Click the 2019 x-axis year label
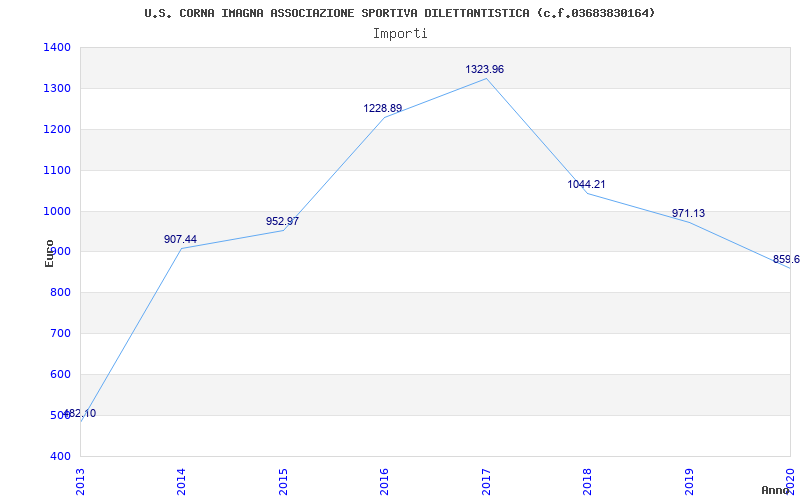The height and width of the screenshot is (500, 800). [689, 482]
